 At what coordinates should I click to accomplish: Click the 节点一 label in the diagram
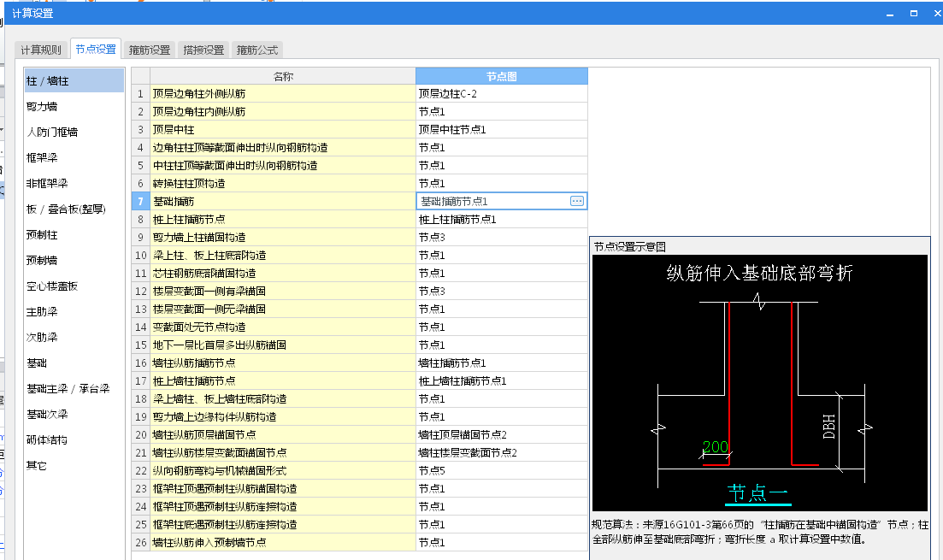(757, 493)
